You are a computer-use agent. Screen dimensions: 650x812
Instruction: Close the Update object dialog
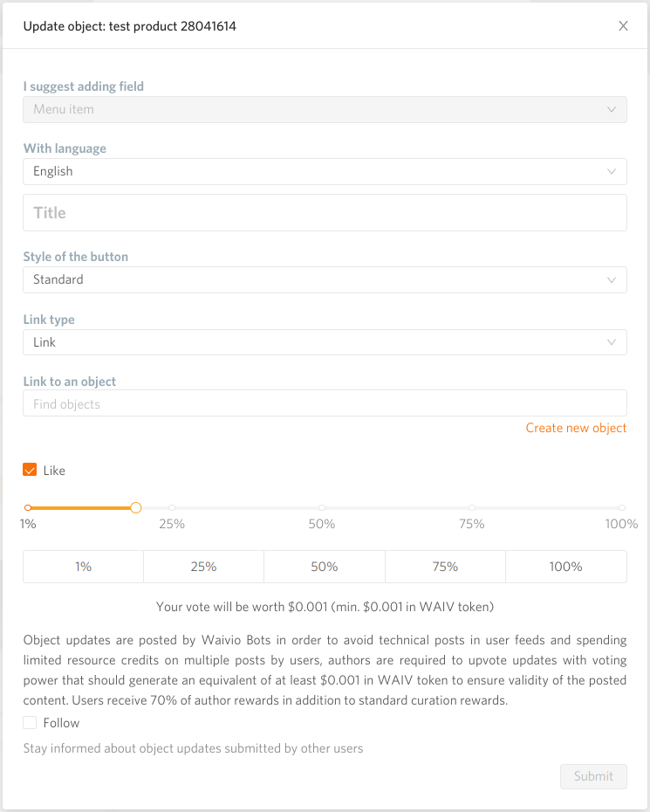pos(623,26)
